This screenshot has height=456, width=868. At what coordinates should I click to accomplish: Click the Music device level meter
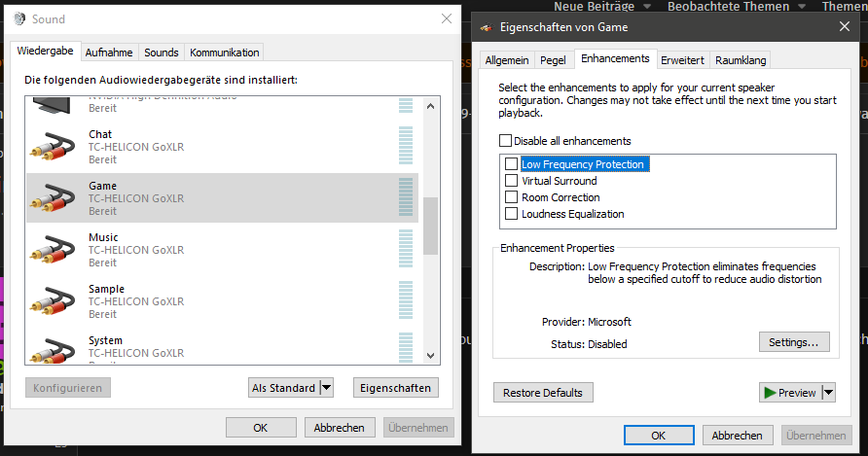pyautogui.click(x=406, y=249)
